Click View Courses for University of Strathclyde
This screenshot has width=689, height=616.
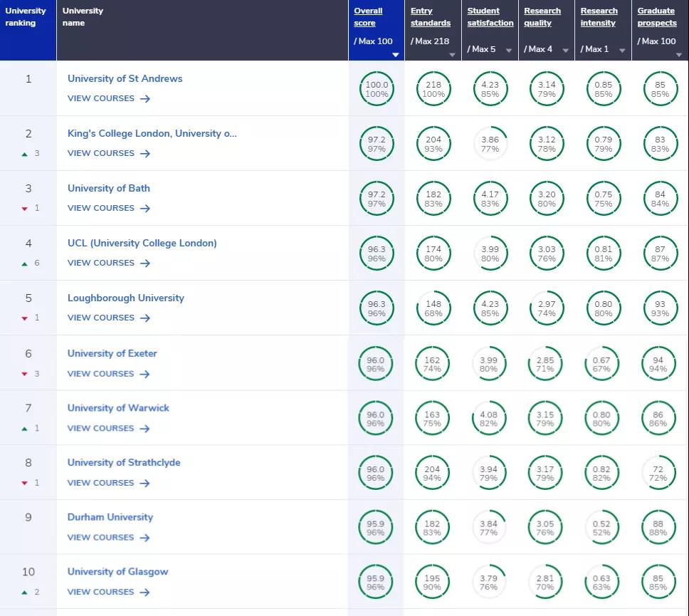(x=101, y=483)
